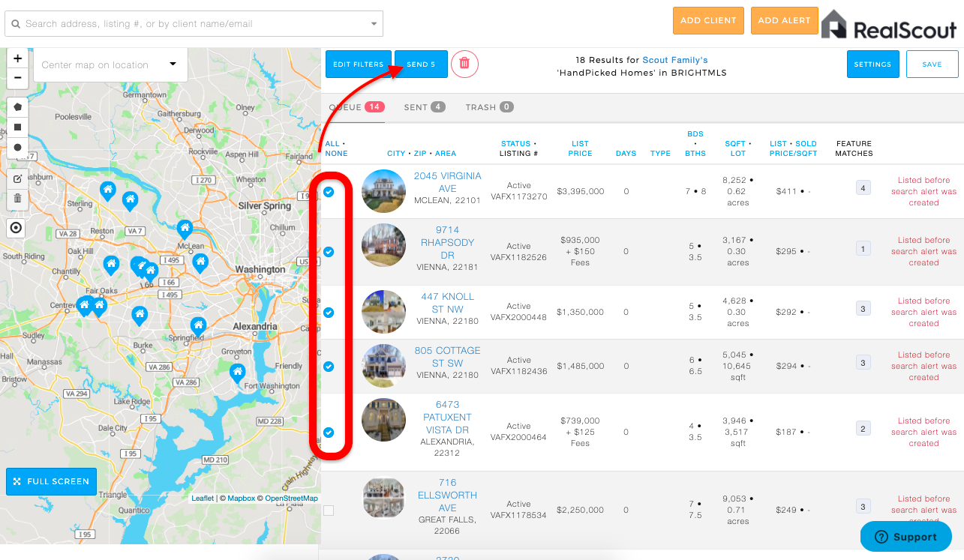This screenshot has height=560, width=964.
Task: Click the edit layers icon on map
Action: click(17, 179)
